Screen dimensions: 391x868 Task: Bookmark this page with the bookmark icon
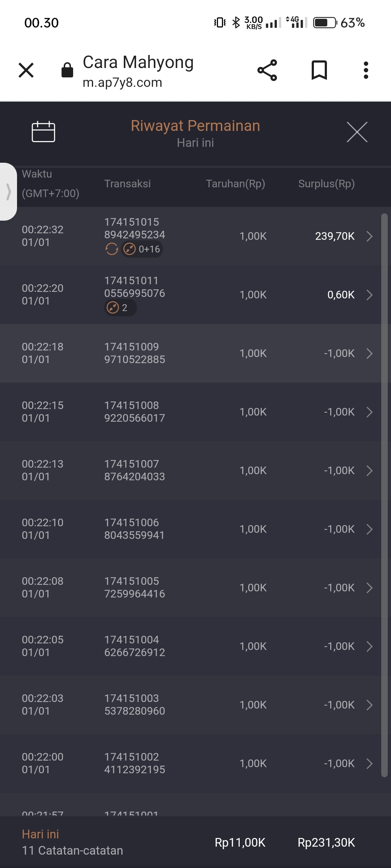[319, 70]
